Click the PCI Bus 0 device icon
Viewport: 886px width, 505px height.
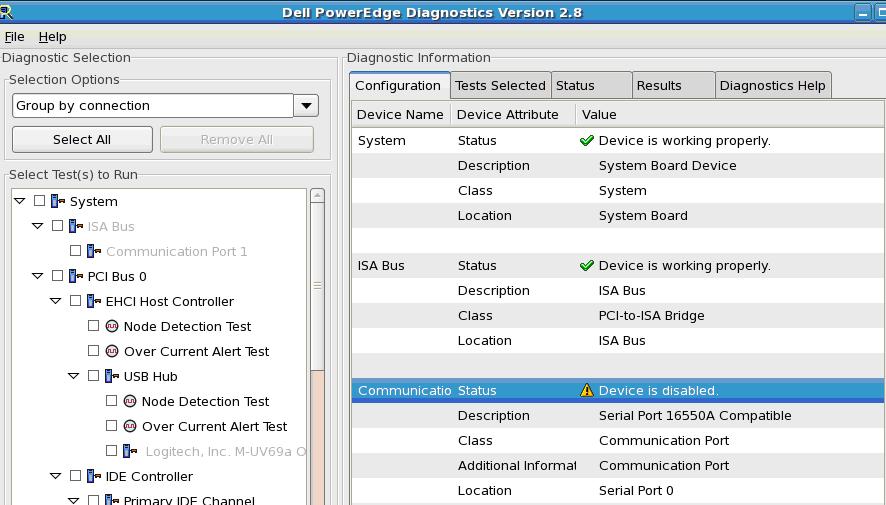76,276
